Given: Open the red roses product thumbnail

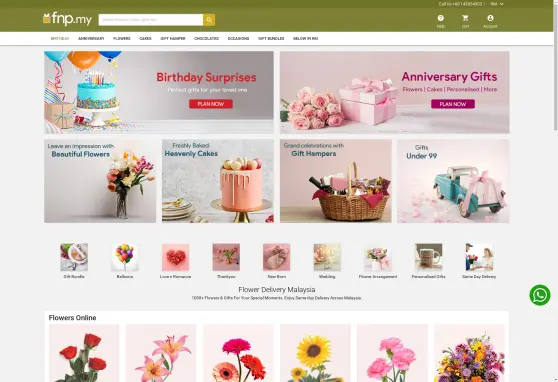Looking at the screenshot, I should pyautogui.click(x=84, y=353).
